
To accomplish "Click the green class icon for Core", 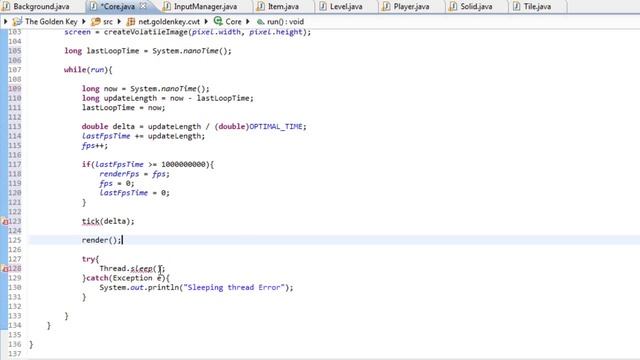I will 218,21.
